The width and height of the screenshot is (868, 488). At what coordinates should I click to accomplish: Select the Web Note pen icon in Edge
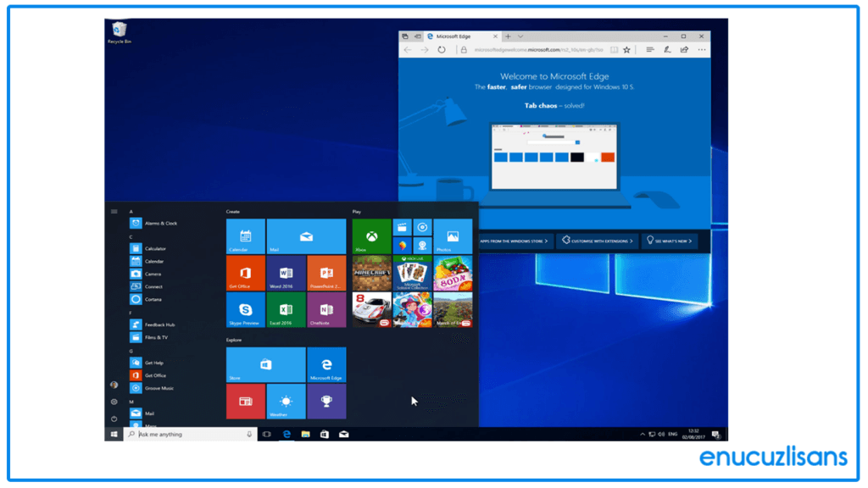[666, 49]
